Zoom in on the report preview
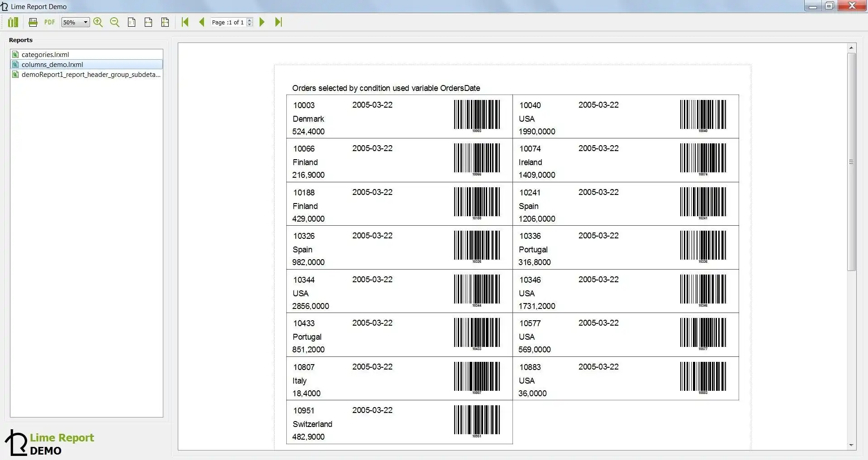The height and width of the screenshot is (460, 868). 98,22
